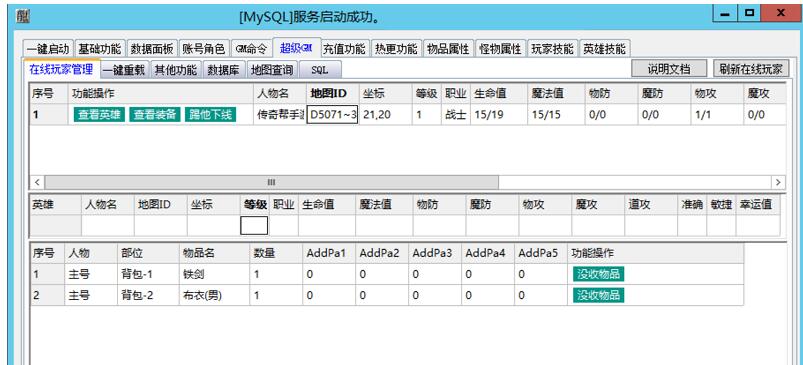
Task: Click the player name cell 传奇帮手
Action: point(280,115)
